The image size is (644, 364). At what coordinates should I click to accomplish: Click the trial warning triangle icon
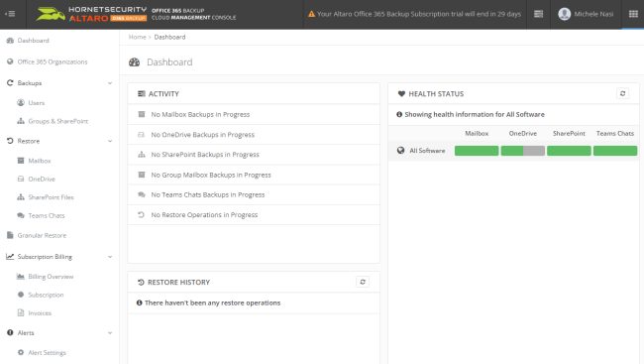click(311, 14)
